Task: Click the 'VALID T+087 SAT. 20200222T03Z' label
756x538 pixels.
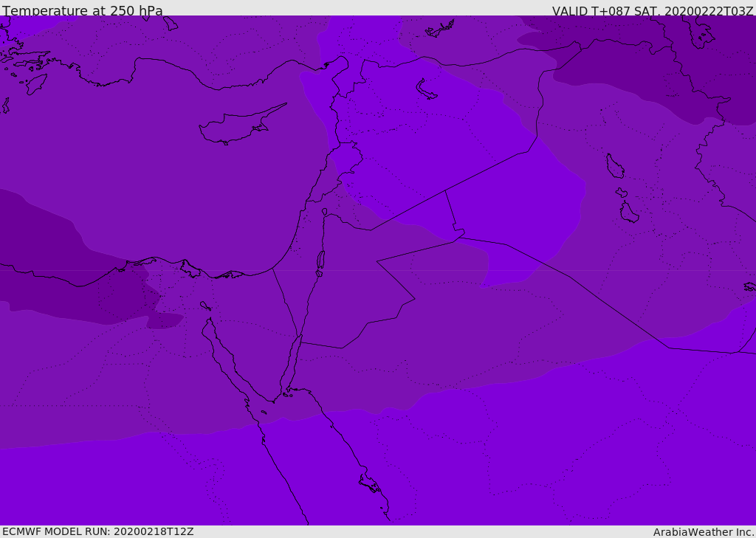Action: [x=653, y=11]
